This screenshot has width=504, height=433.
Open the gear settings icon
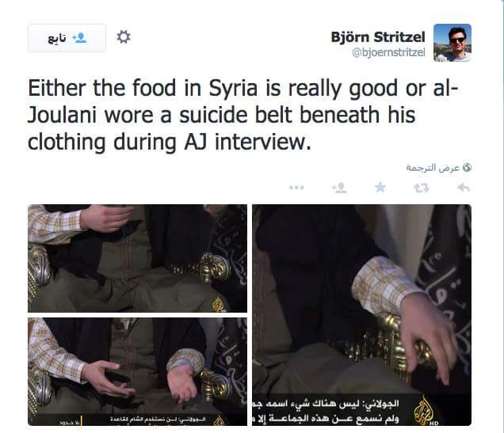click(124, 37)
